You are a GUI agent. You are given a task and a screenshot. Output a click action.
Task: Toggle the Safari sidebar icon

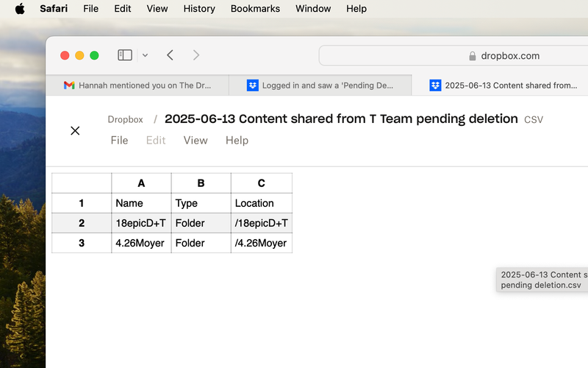[125, 55]
